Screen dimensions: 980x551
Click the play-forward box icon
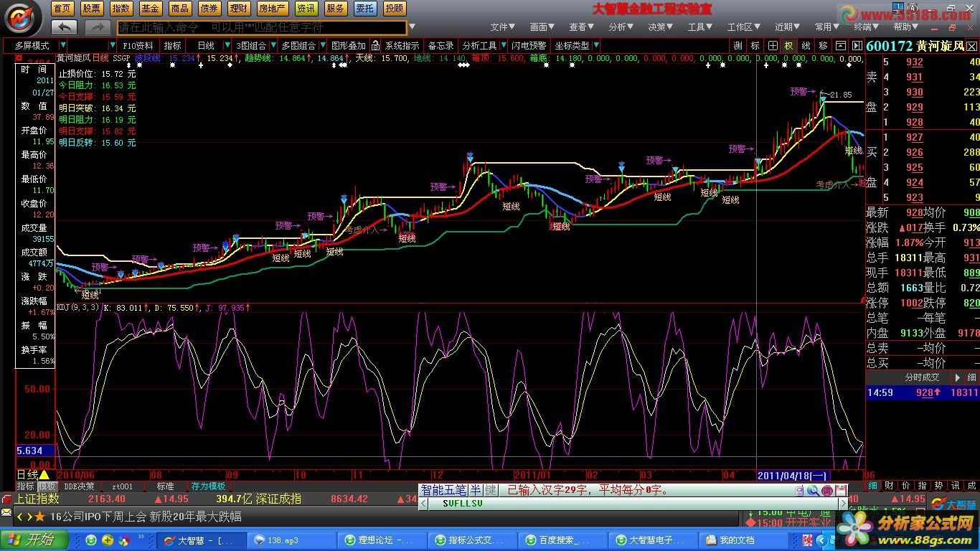[856, 45]
